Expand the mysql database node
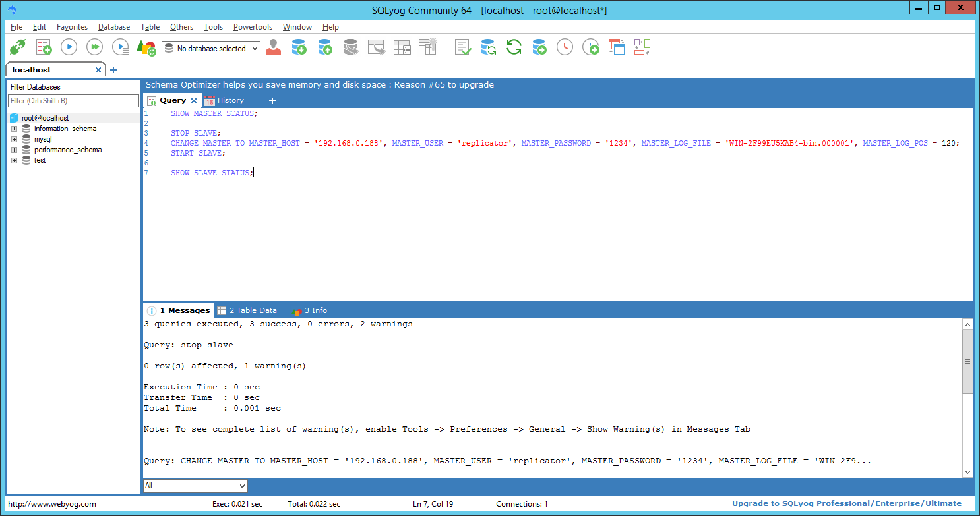 [x=14, y=139]
